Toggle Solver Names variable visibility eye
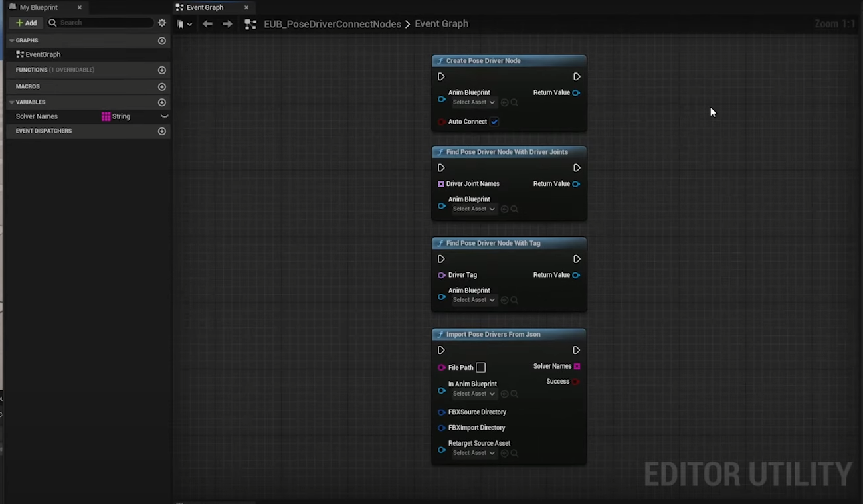Image resolution: width=863 pixels, height=504 pixels. pos(164,116)
